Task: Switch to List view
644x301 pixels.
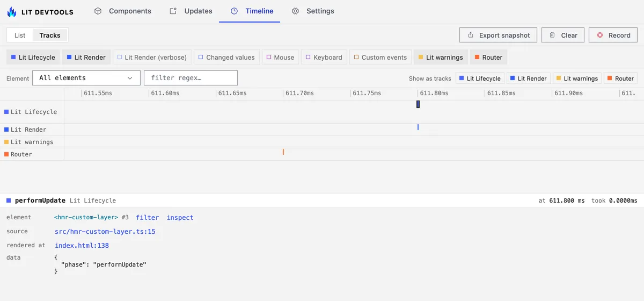Action: pos(20,35)
